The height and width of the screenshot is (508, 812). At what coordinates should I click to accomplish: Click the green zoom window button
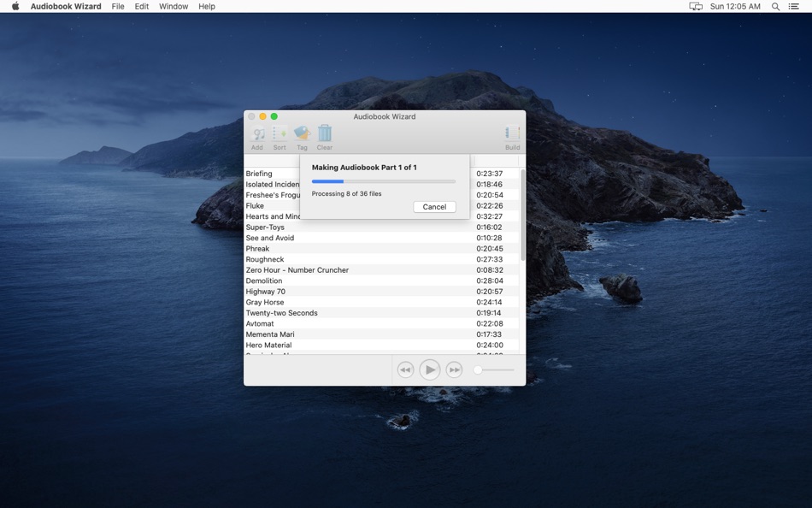pos(274,116)
